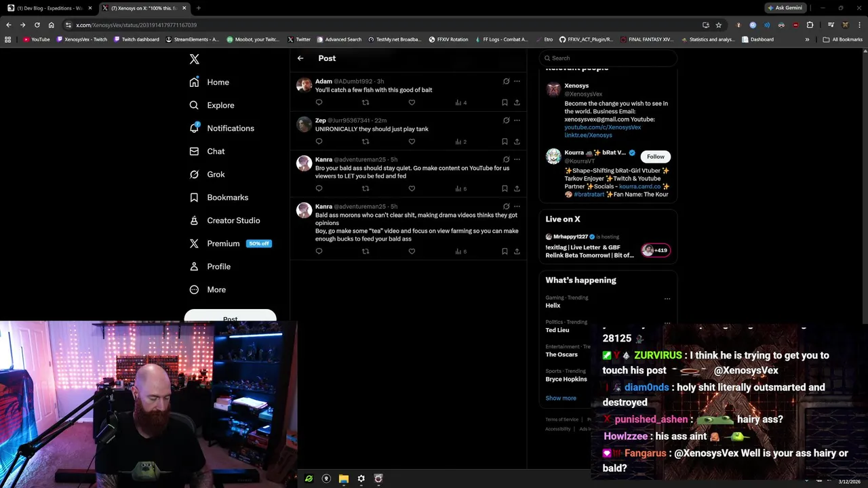Open File Explorer from the taskbar
The image size is (868, 488).
pyautogui.click(x=344, y=479)
